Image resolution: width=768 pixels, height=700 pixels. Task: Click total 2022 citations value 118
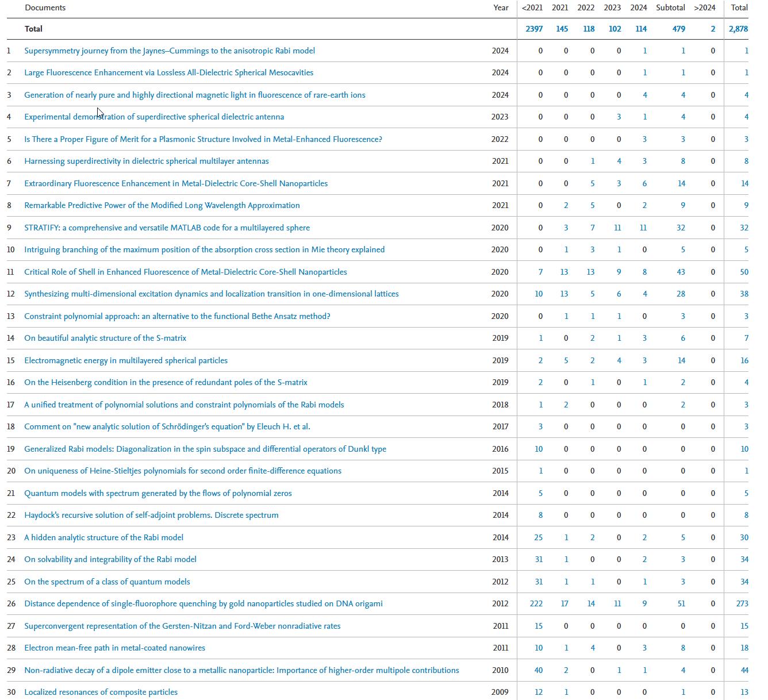589,29
